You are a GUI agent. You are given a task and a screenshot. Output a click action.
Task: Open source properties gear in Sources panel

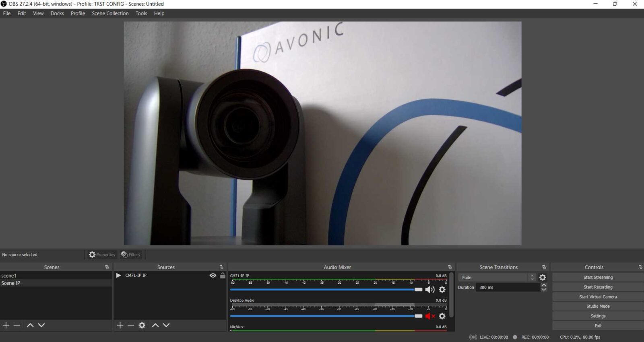pos(142,325)
